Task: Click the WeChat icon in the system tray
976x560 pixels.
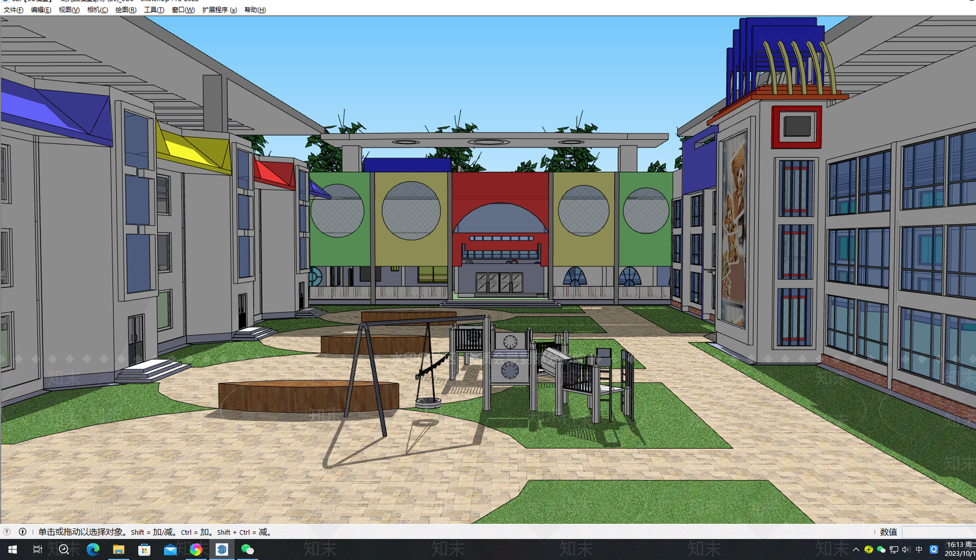Action: [881, 550]
